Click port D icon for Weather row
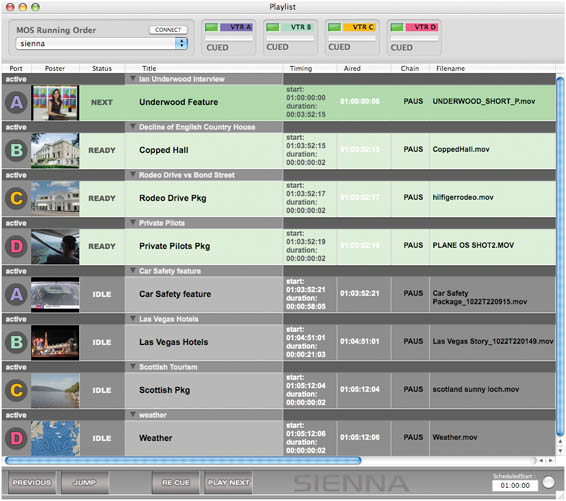 pyautogui.click(x=16, y=438)
